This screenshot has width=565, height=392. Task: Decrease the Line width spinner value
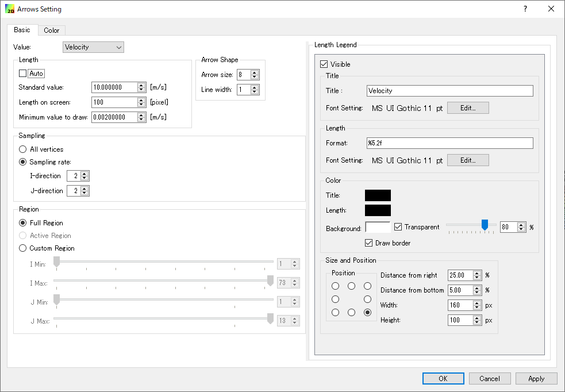255,92
